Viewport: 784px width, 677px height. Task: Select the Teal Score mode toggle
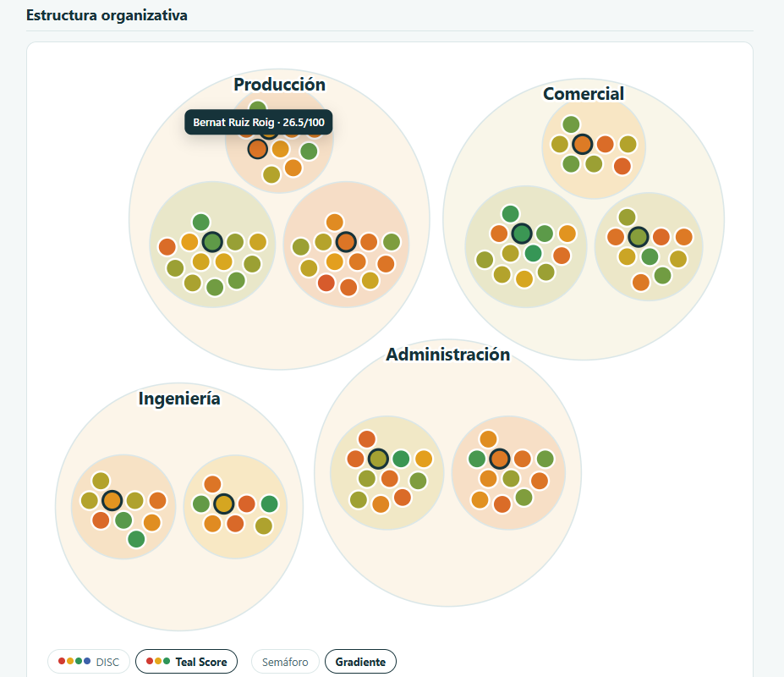pos(187,662)
